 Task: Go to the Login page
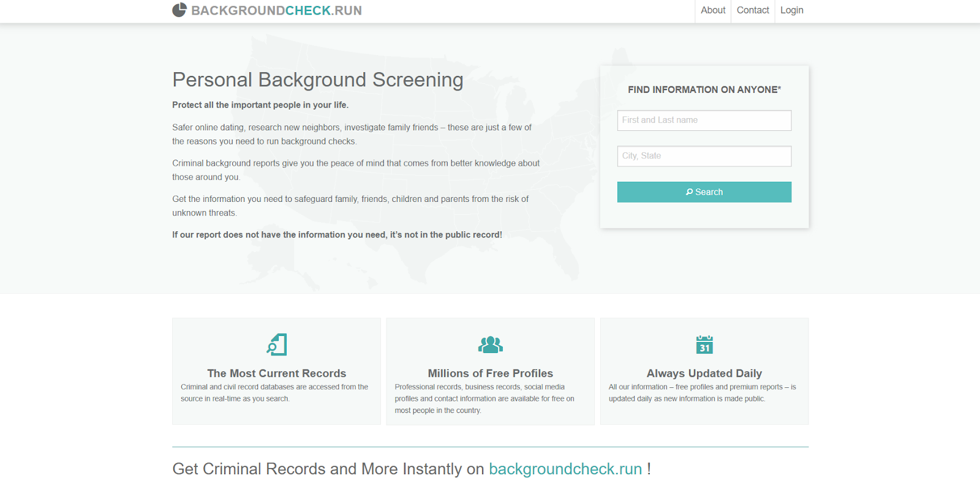pos(791,10)
